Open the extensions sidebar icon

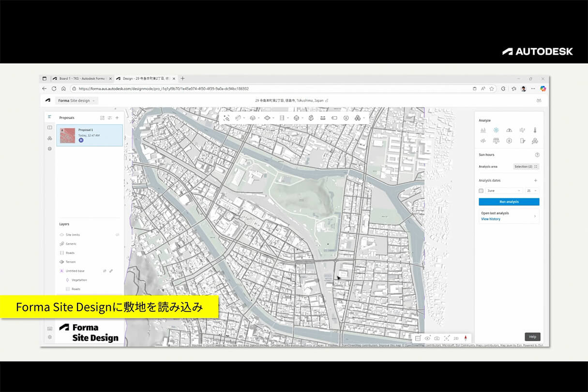(x=49, y=138)
